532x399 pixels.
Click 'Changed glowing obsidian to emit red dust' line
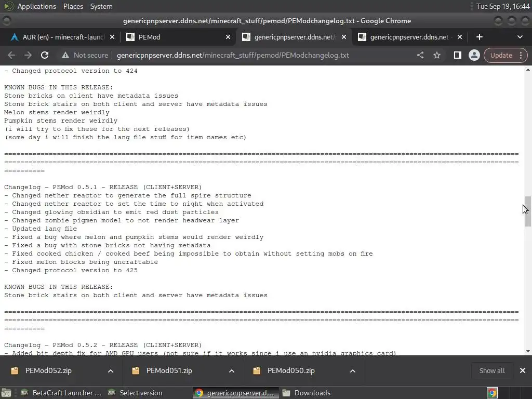click(111, 212)
